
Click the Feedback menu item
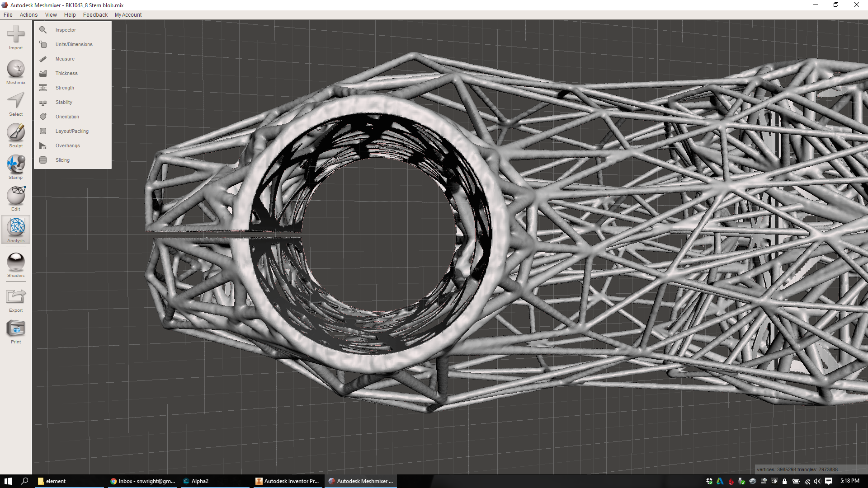95,15
